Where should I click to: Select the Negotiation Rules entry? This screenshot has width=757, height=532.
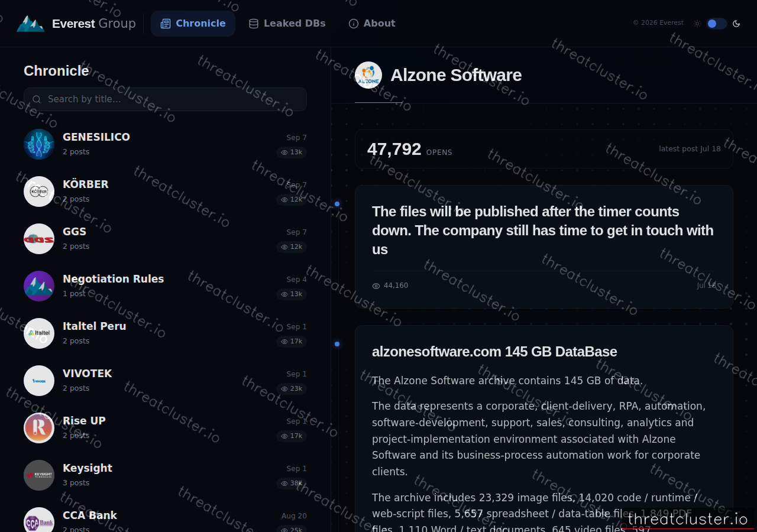tap(165, 286)
